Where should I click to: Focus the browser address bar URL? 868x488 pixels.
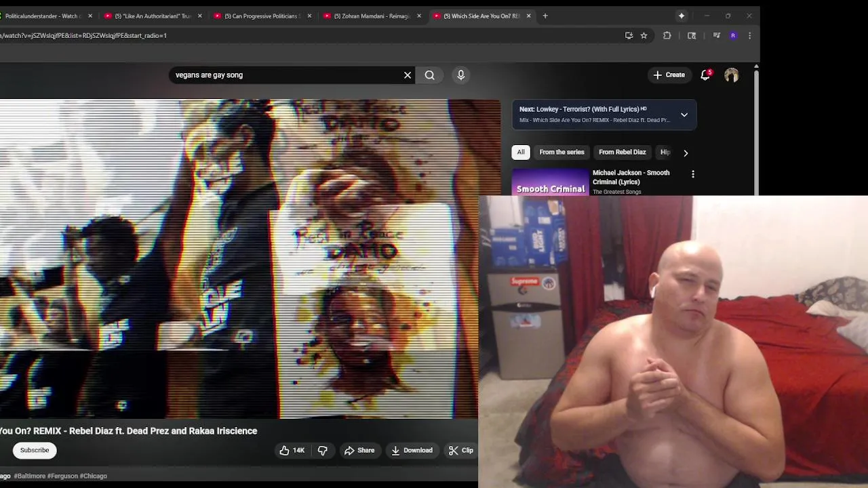tap(83, 35)
